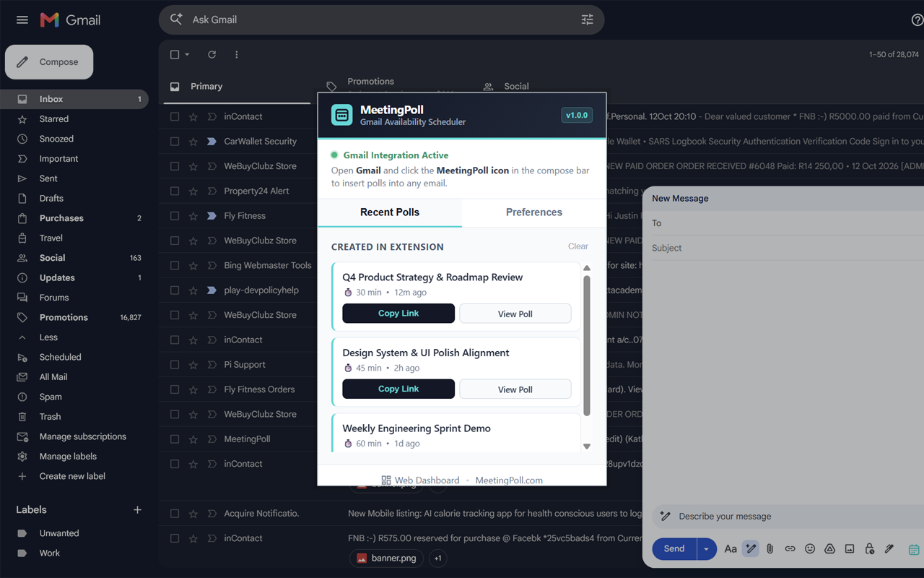Open the MeetingPoll.com link
The width and height of the screenshot is (924, 578).
coord(509,480)
